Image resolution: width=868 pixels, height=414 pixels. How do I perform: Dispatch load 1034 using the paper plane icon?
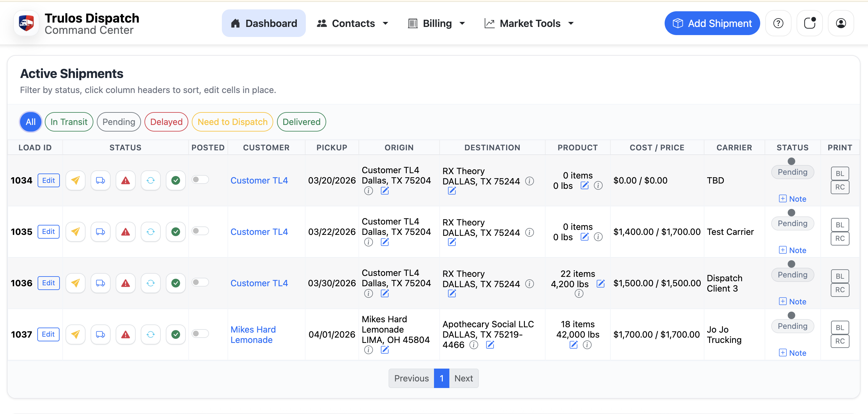75,180
